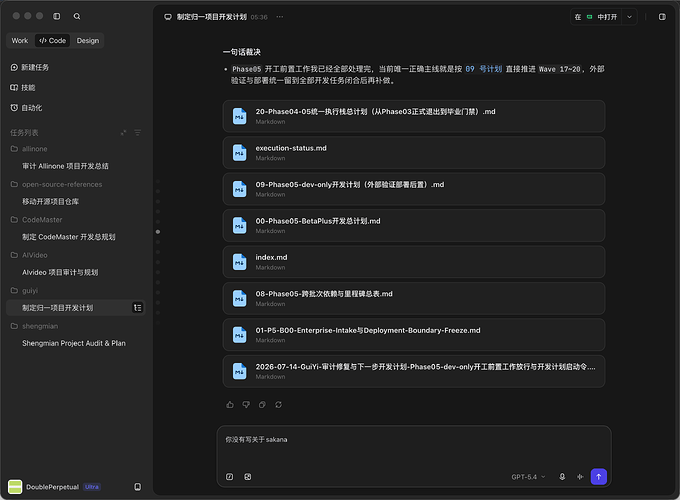
Task: Open the 09 号计划 link
Action: click(483, 69)
